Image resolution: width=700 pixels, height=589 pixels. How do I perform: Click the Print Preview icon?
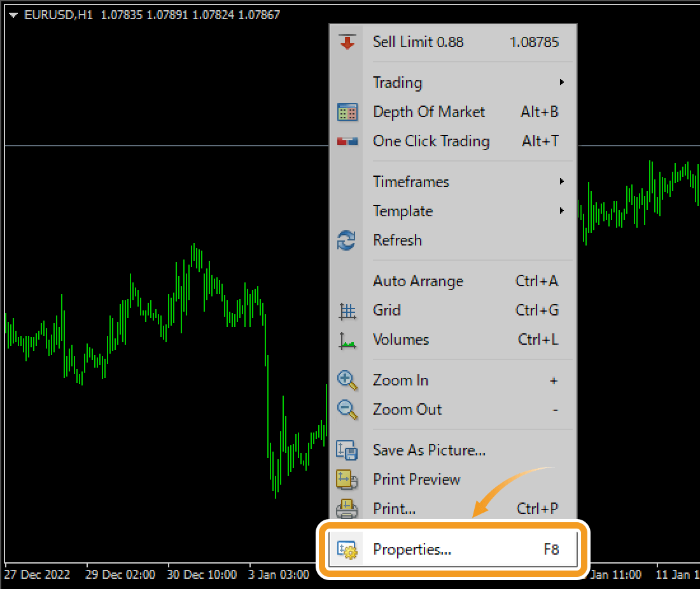click(347, 480)
